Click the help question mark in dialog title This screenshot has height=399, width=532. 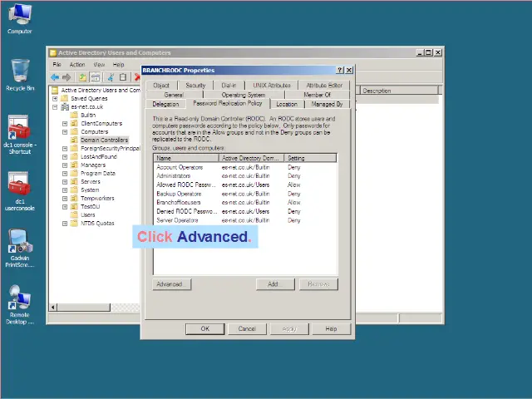(339, 71)
